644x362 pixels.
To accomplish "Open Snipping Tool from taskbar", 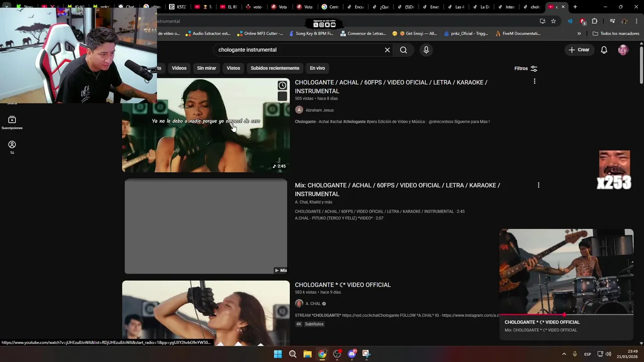I will 366,354.
